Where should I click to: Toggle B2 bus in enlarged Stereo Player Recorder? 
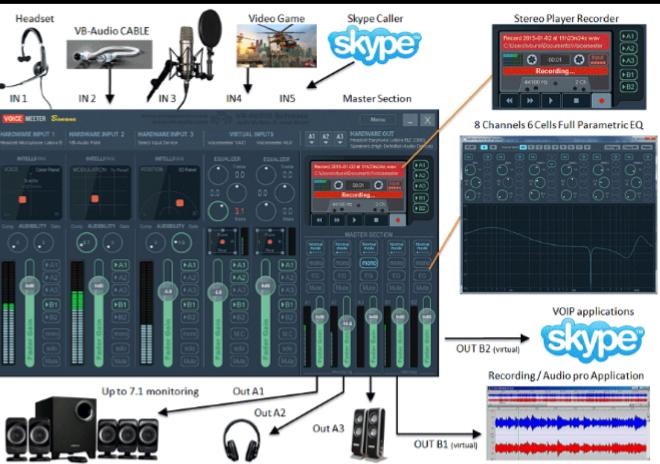tap(628, 87)
